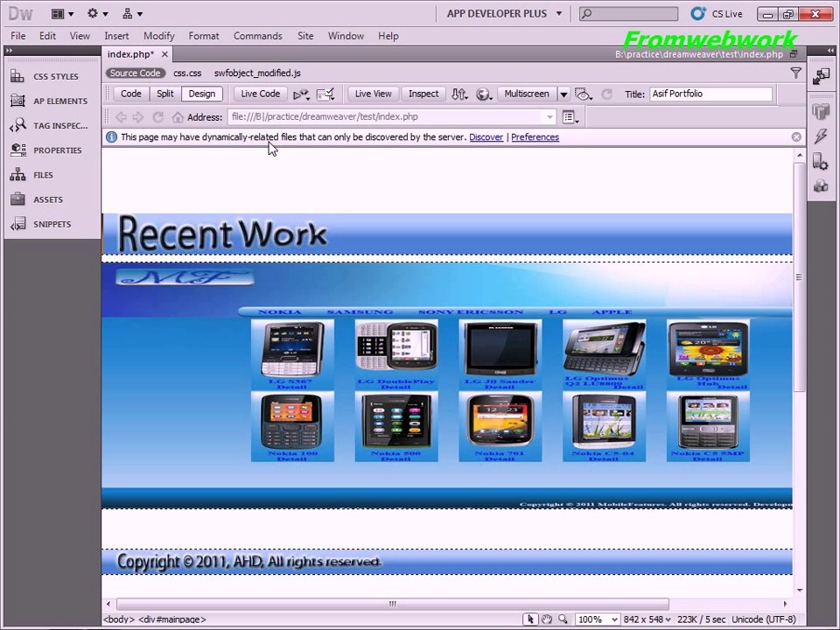Open the Site menu
Screen dimensions: 840x630
click(x=305, y=36)
